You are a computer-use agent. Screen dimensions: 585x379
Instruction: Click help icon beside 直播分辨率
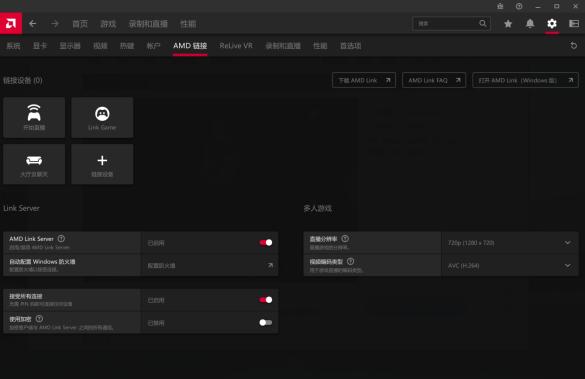[x=345, y=238]
